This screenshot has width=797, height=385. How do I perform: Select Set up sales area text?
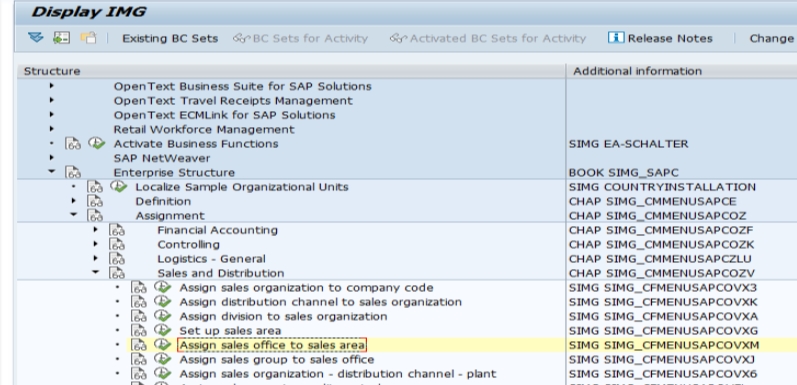(230, 331)
